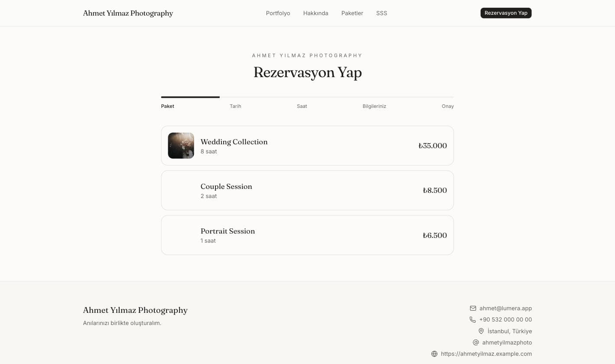Pick the Portrait Session package
The image size is (615, 364).
click(x=307, y=235)
